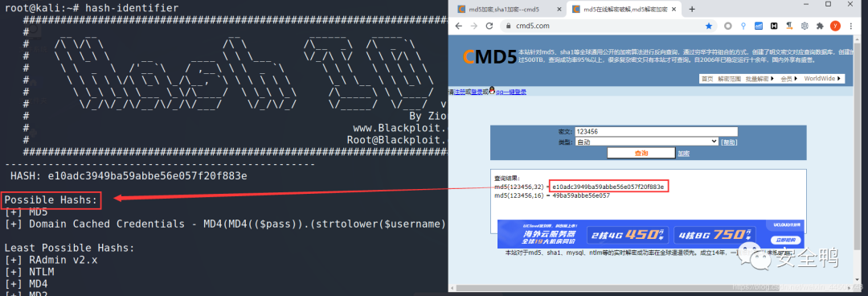Select the result hash e10adc3949ba59abbe56e057f20f883e in browser
This screenshot has width=868, height=296.
(608, 187)
